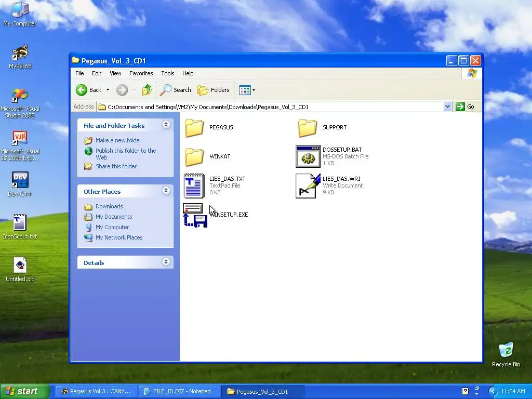Expand the Details panel
The width and height of the screenshot is (532, 399).
[x=166, y=262]
